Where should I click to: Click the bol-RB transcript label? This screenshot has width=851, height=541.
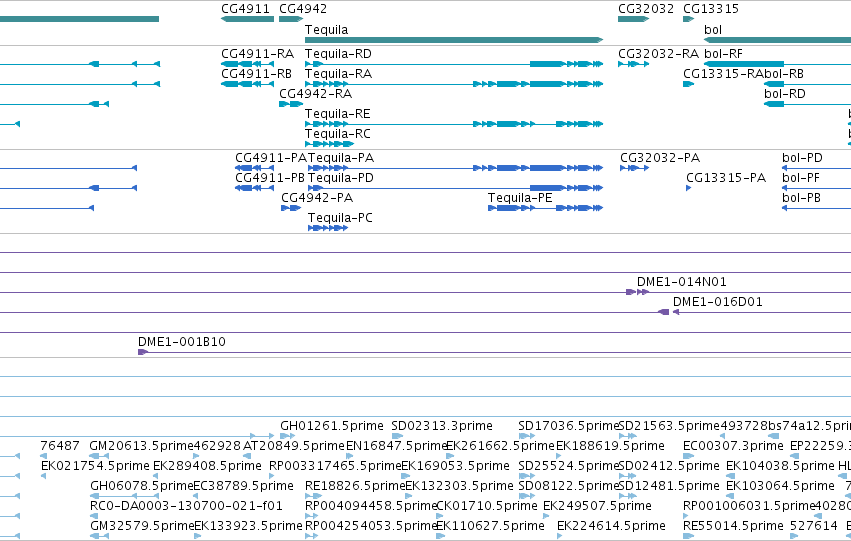784,74
